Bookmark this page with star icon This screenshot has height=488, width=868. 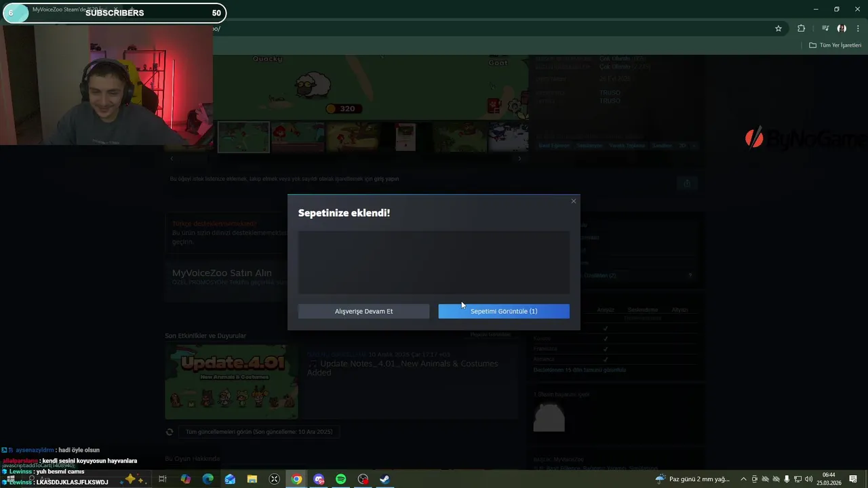tap(778, 28)
